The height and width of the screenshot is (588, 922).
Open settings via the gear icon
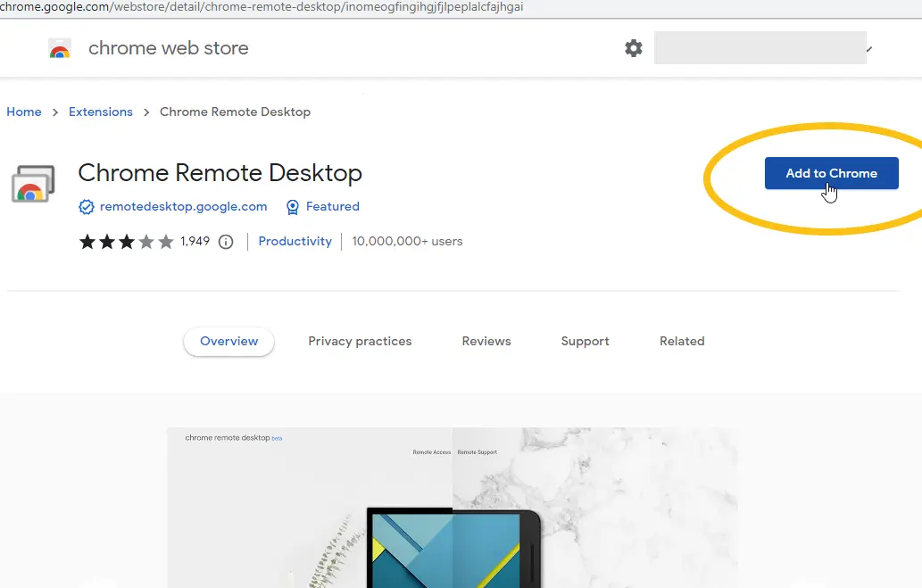pyautogui.click(x=634, y=48)
